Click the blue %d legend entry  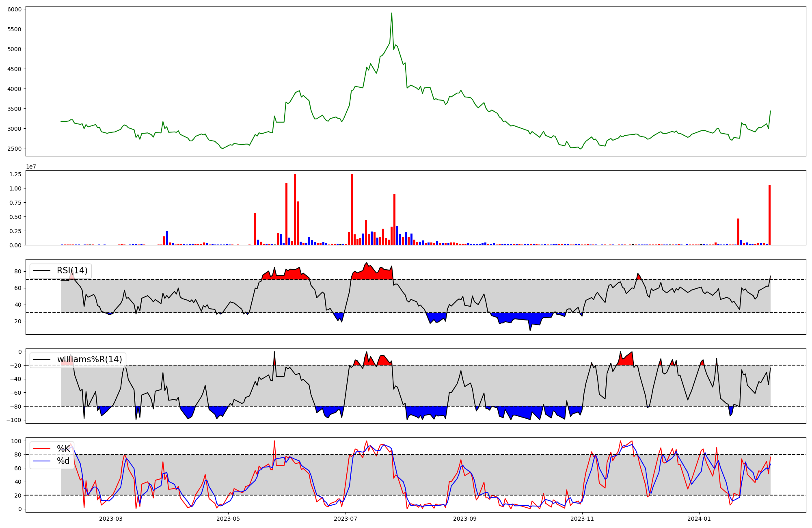coord(63,461)
